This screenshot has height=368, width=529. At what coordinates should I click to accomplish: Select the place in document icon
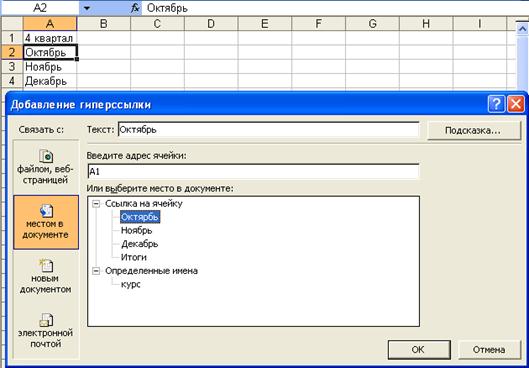[x=46, y=210]
